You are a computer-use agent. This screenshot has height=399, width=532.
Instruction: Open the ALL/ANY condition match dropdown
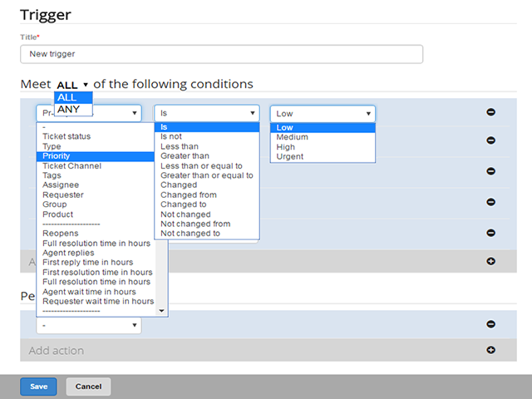click(72, 85)
